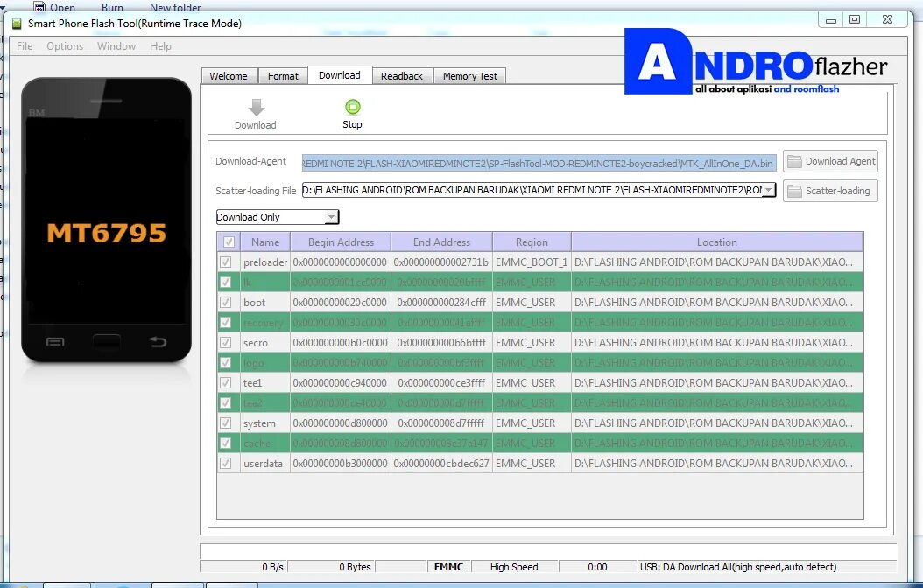Click the green Stop icon

[353, 107]
